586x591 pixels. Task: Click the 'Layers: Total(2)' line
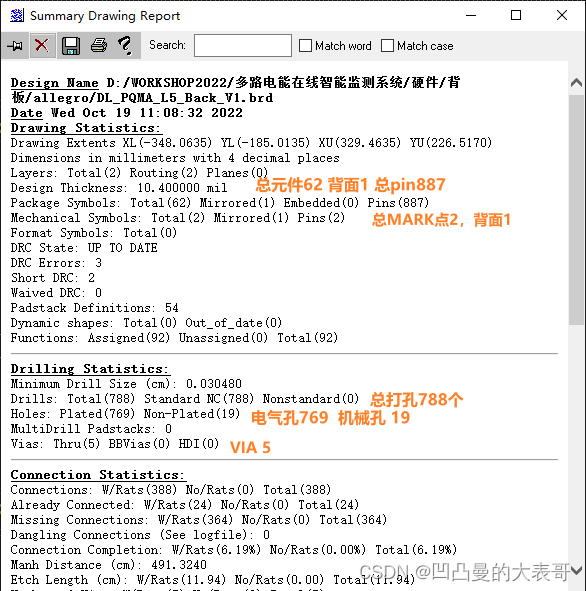pos(139,173)
